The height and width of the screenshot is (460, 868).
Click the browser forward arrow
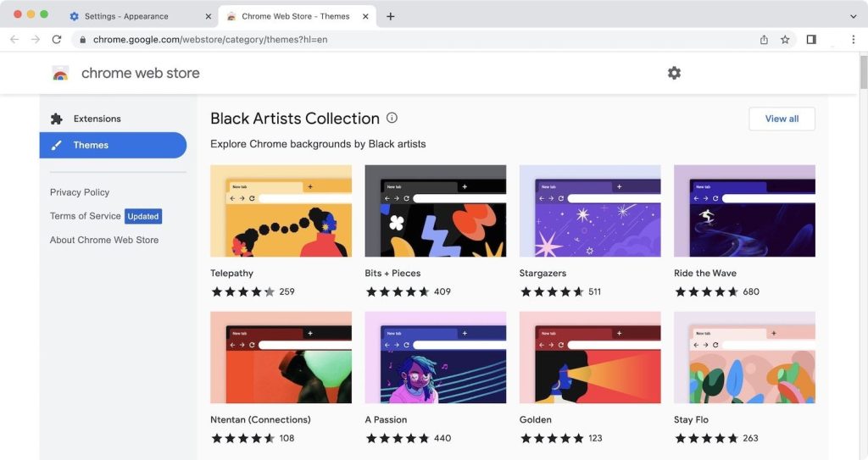[36, 39]
